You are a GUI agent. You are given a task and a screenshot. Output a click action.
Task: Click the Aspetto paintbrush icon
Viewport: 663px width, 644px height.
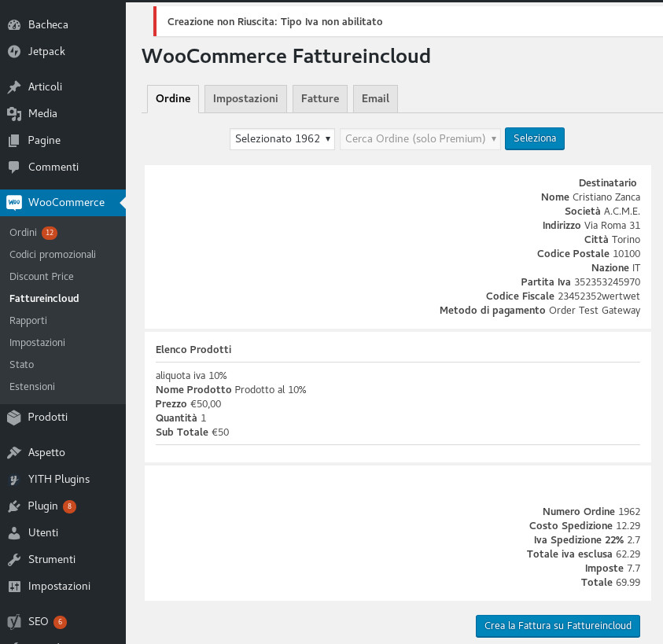[14, 452]
